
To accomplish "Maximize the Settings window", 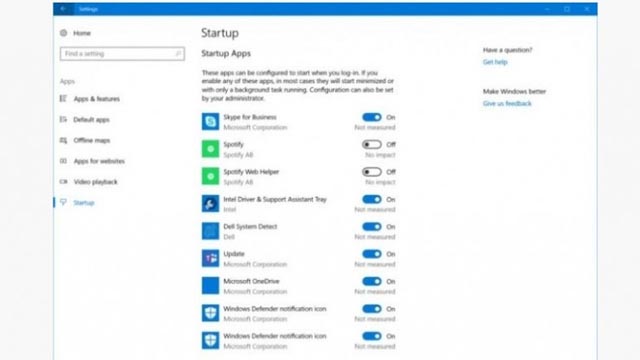I will tap(567, 9).
